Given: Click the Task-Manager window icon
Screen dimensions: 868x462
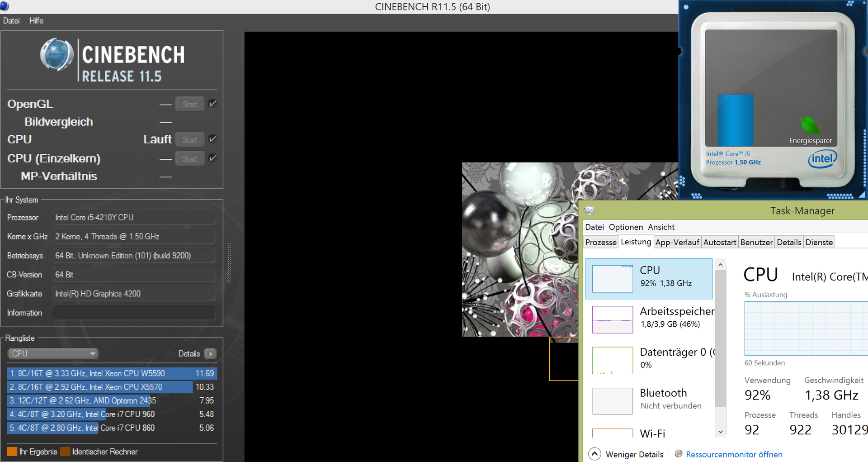Looking at the screenshot, I should [x=589, y=210].
